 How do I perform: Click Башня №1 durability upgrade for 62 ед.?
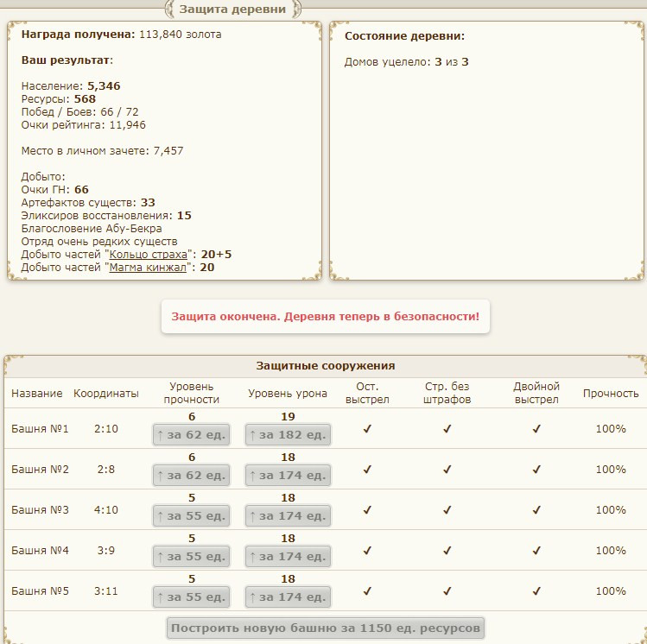[x=192, y=435]
